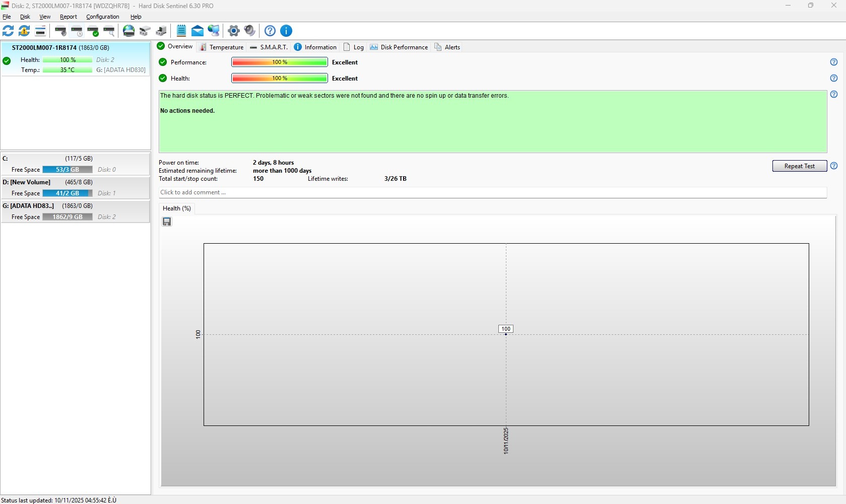The image size is (846, 504).
Task: Open the notepad report toolbar icon
Action: tap(181, 31)
